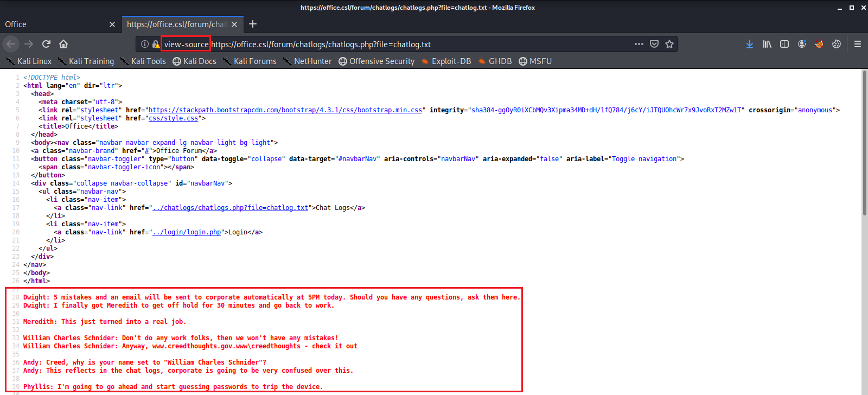Image resolution: width=868 pixels, height=395 pixels.
Task: Click the line mentioning www.creedthoughts.gov.www\creedthoughts
Action: click(x=190, y=346)
